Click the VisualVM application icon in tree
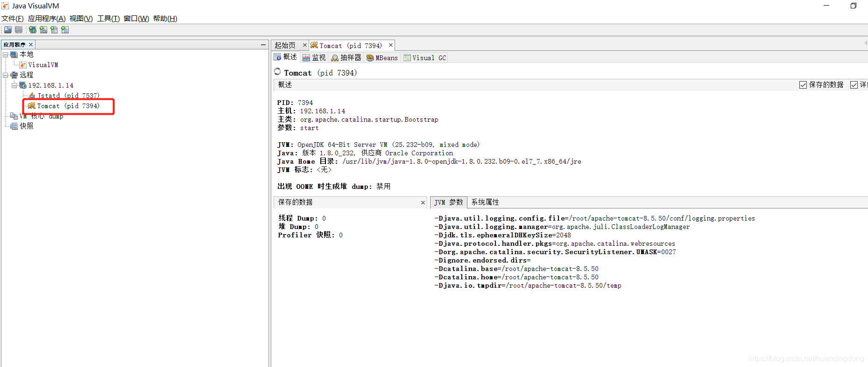 23,65
